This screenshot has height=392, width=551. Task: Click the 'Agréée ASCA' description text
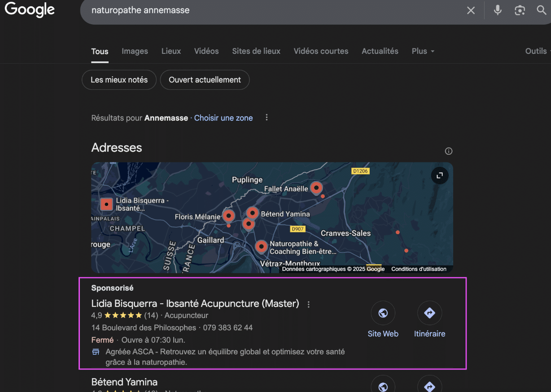(x=225, y=357)
